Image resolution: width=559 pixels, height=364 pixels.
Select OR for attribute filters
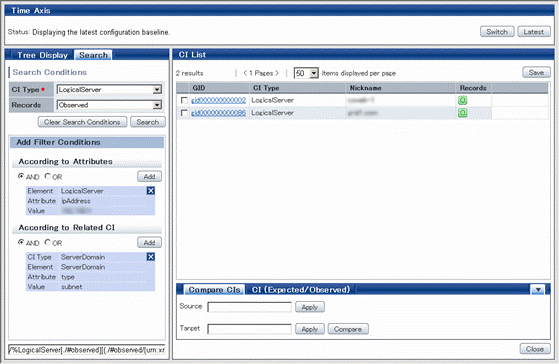[47, 176]
